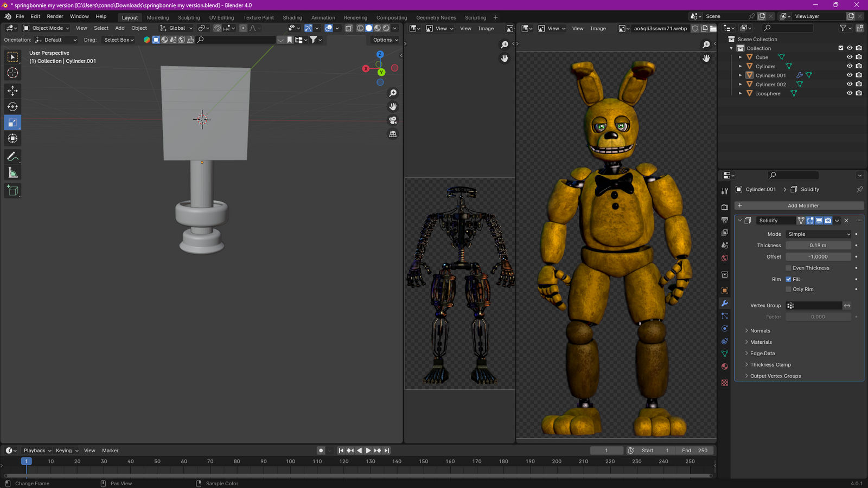Open the Particles properties tab

(x=725, y=316)
